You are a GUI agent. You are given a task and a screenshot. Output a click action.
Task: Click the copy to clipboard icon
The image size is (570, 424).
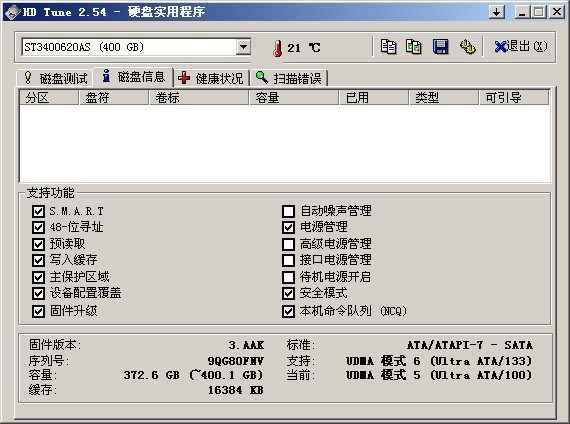(x=388, y=47)
